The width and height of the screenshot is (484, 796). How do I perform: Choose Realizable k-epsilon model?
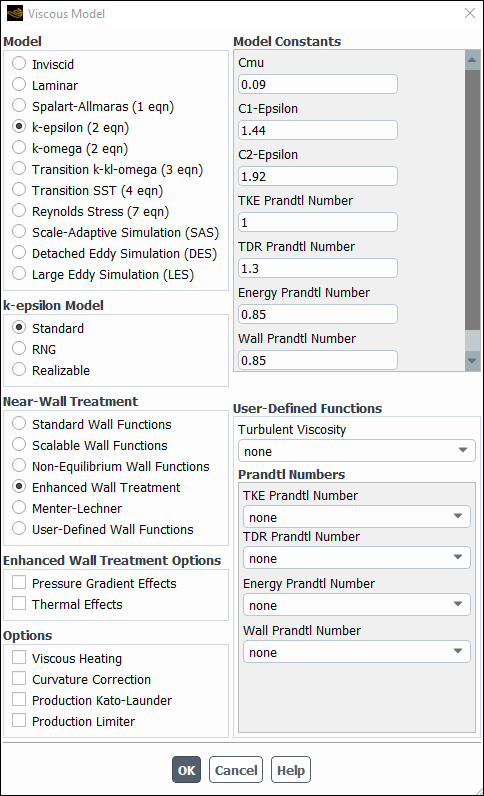point(19,370)
